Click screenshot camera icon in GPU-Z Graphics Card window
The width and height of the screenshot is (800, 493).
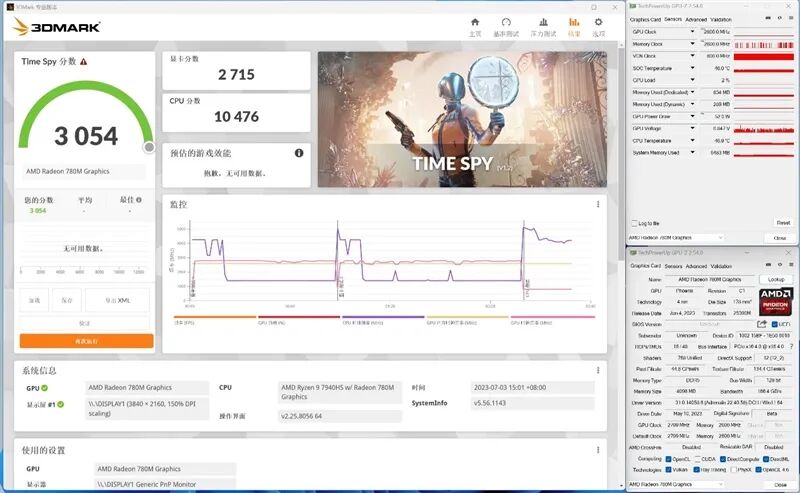click(768, 265)
